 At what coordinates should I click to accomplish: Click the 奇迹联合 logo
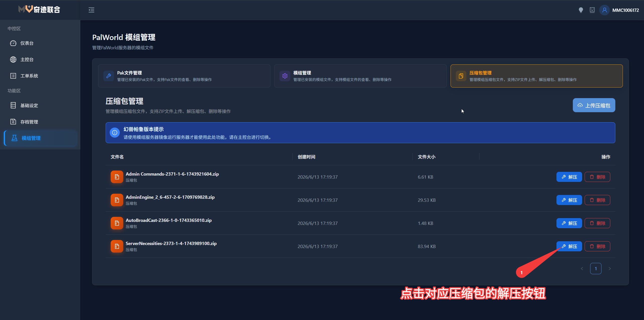39,9
